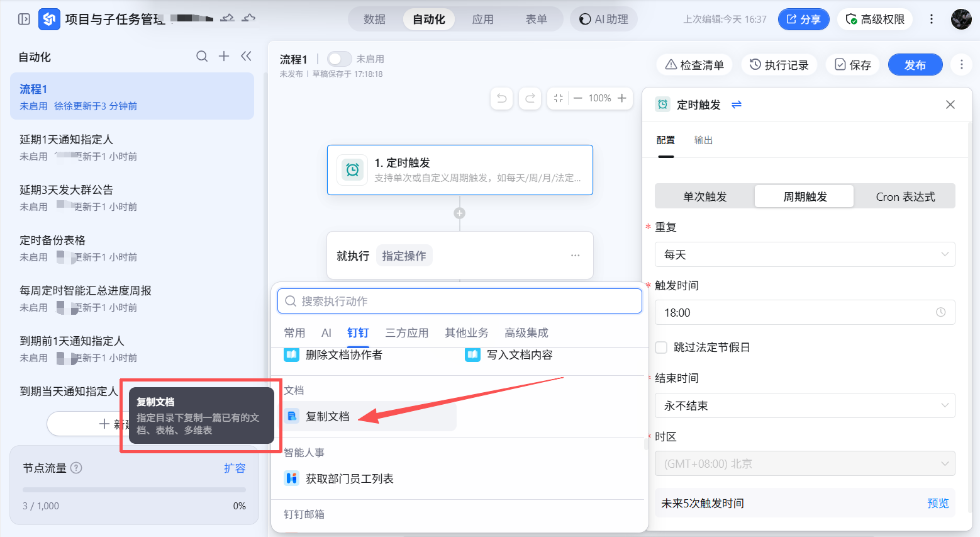Image resolution: width=980 pixels, height=537 pixels.
Task: Expand the 结束时间 dropdown
Action: [805, 405]
